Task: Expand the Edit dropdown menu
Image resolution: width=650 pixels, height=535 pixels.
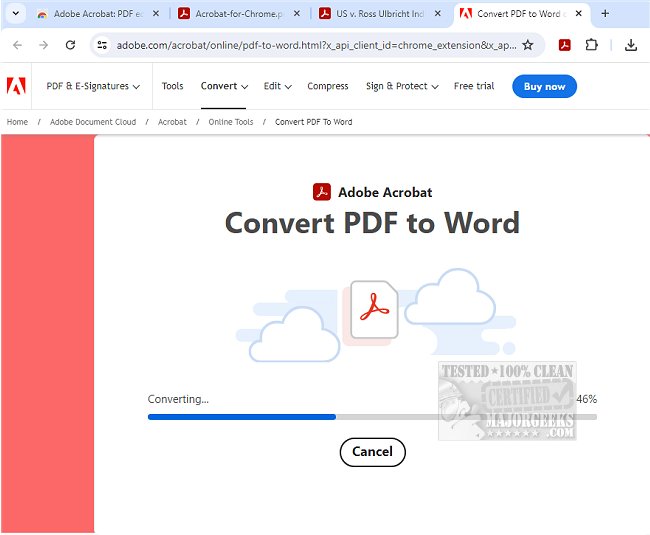Action: click(278, 86)
